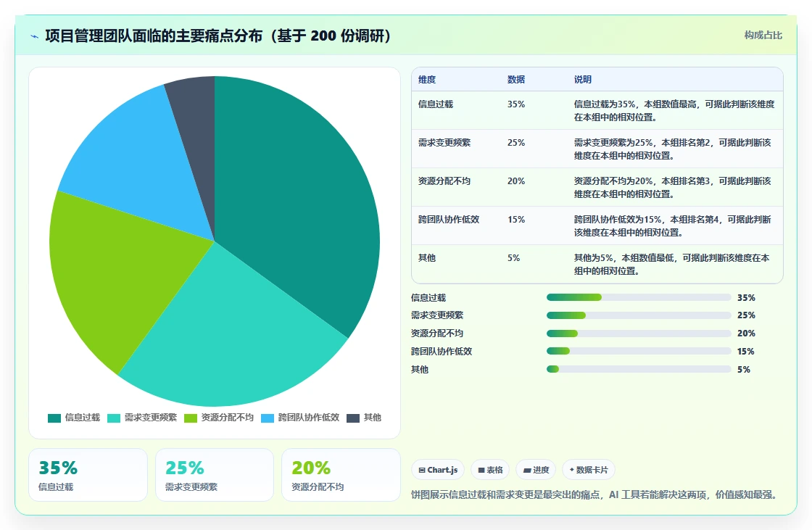Click the 其他 5% progress bar

(x=639, y=369)
